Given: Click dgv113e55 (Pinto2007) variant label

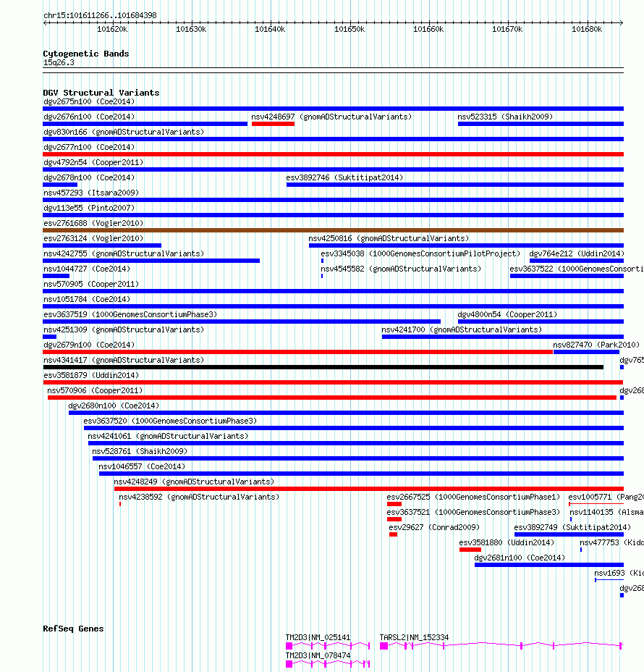Looking at the screenshot, I should [89, 208].
